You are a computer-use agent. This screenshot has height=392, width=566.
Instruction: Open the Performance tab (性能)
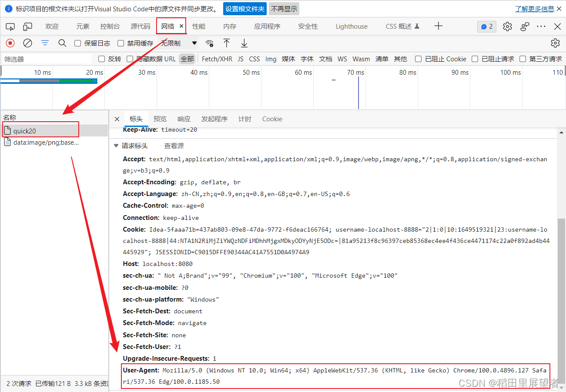tap(199, 27)
